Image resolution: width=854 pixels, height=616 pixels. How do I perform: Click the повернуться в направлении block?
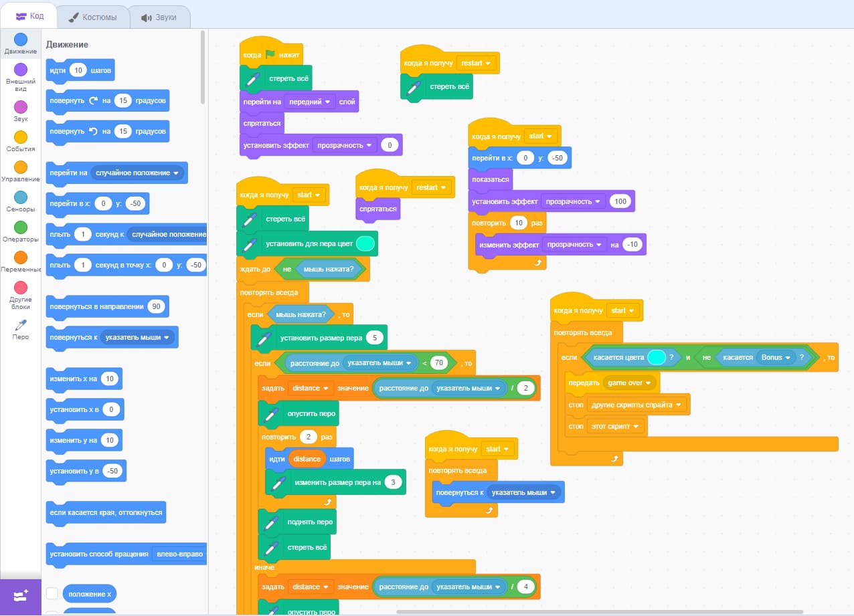click(x=96, y=307)
